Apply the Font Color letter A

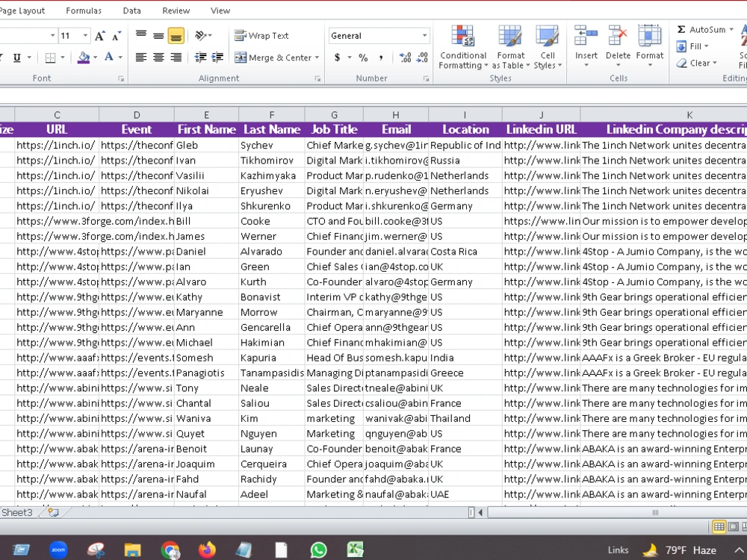pyautogui.click(x=108, y=57)
